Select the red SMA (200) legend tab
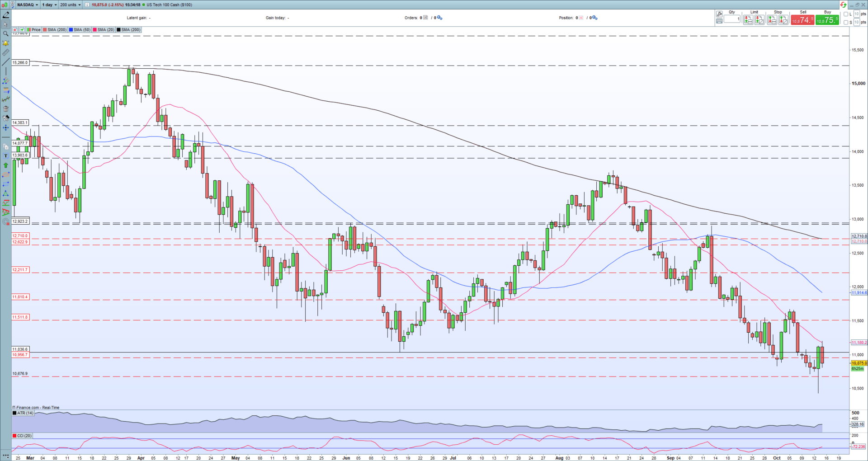Image resolution: width=868 pixels, height=461 pixels. click(55, 30)
